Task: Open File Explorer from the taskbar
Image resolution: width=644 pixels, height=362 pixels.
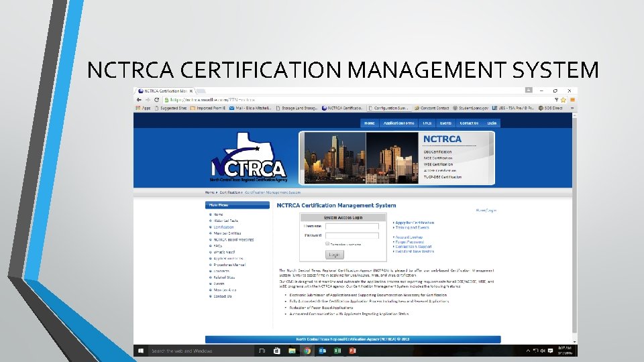Action: pyautogui.click(x=292, y=351)
